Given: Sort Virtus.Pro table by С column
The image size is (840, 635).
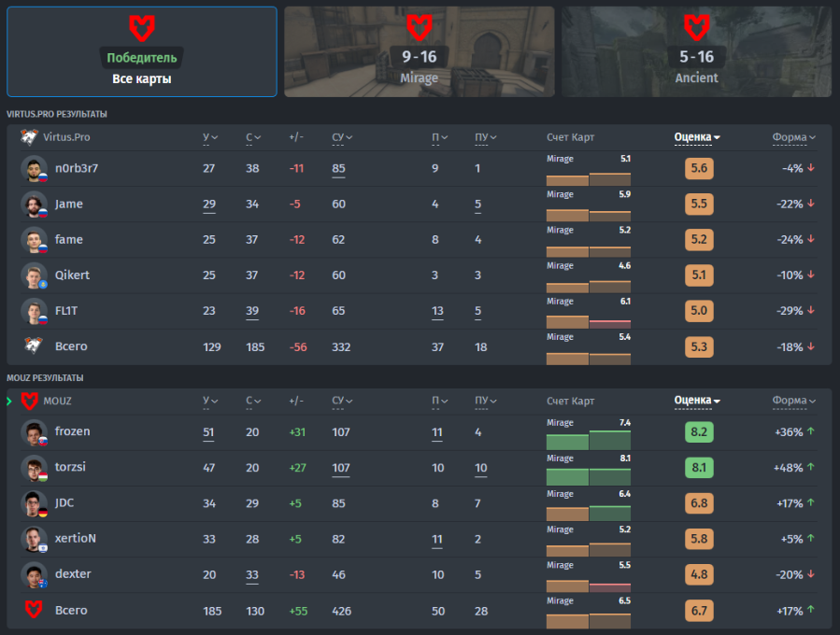Looking at the screenshot, I should pyautogui.click(x=253, y=137).
